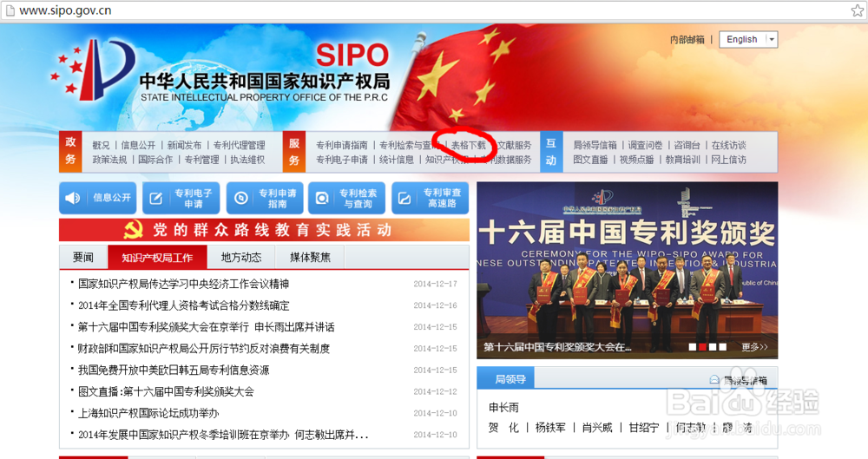868x459 pixels.
Task: Click the 信息公开 blue speaker button
Action: 98,198
